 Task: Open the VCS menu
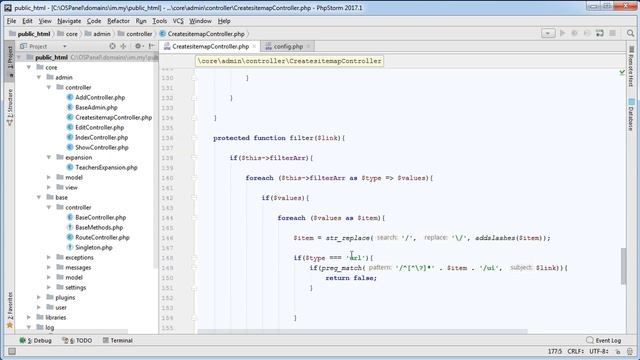178,21
